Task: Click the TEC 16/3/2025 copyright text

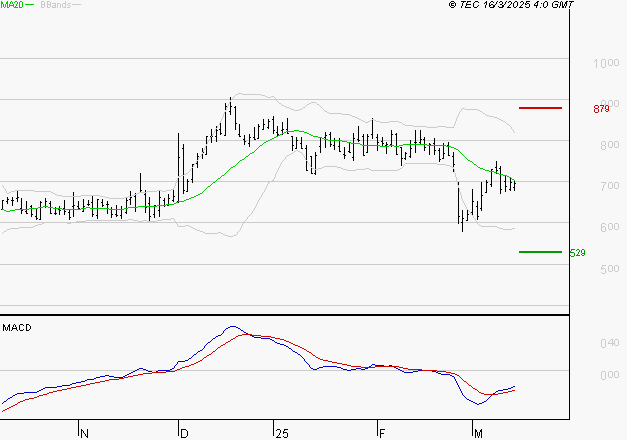Action: coord(511,5)
